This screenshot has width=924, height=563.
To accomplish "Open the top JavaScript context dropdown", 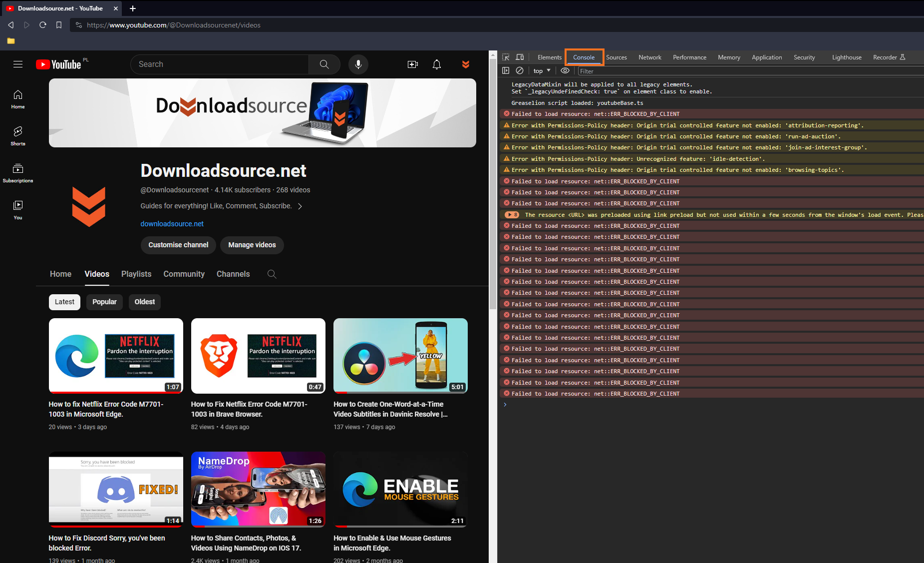I will tap(542, 71).
